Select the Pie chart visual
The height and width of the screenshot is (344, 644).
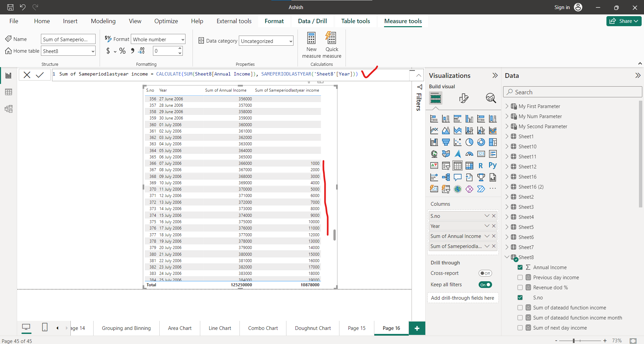[x=469, y=142]
